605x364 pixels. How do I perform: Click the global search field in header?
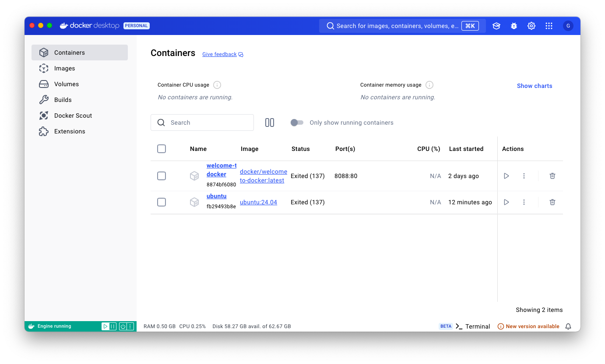click(x=402, y=26)
